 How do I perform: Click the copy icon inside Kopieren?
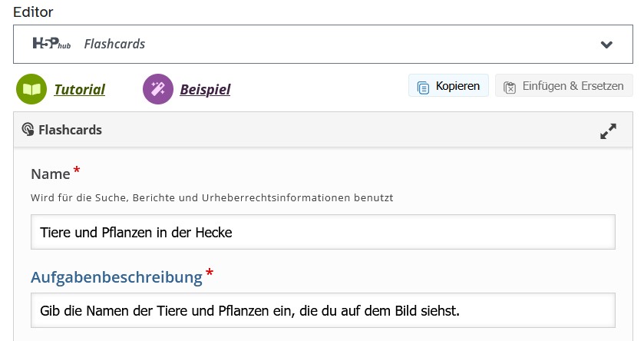pyautogui.click(x=423, y=87)
